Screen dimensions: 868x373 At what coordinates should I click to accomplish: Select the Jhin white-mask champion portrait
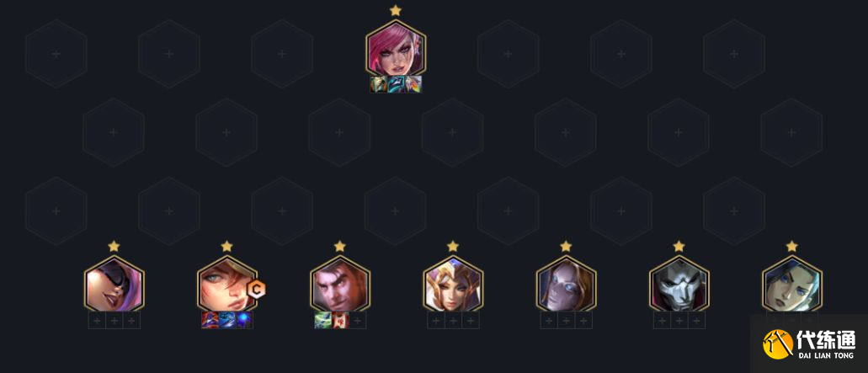click(x=679, y=284)
